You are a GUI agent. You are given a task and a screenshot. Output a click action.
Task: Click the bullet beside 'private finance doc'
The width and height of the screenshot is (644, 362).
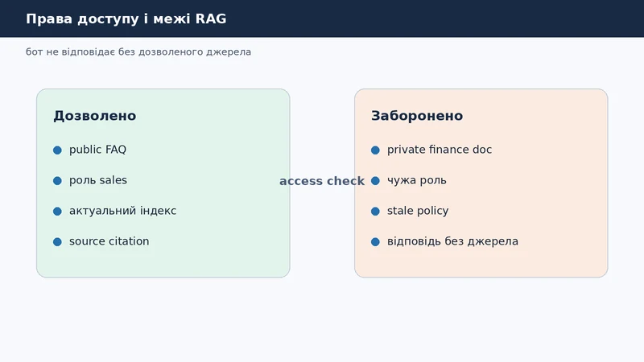click(375, 150)
